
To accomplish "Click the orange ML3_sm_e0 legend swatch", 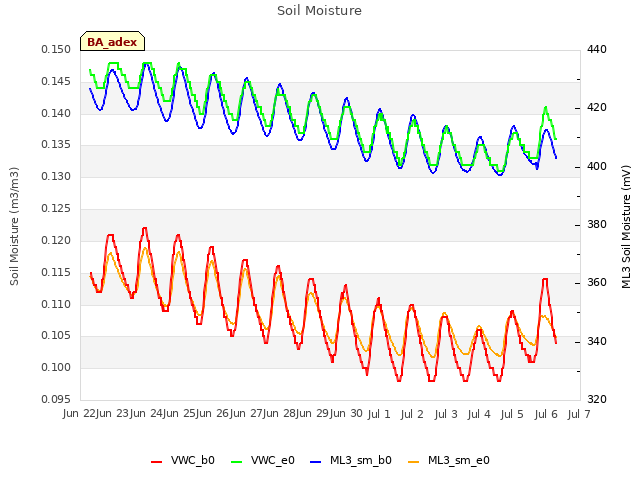I will click(413, 462).
